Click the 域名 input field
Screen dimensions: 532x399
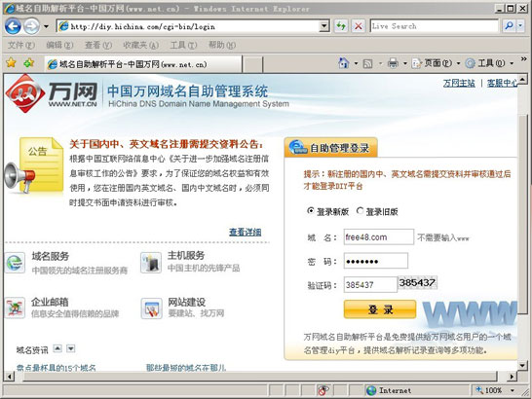point(379,236)
